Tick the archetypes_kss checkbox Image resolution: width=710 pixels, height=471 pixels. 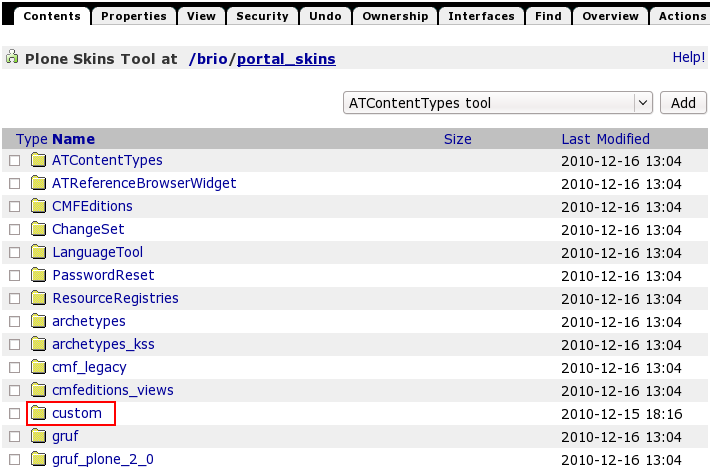(x=14, y=345)
